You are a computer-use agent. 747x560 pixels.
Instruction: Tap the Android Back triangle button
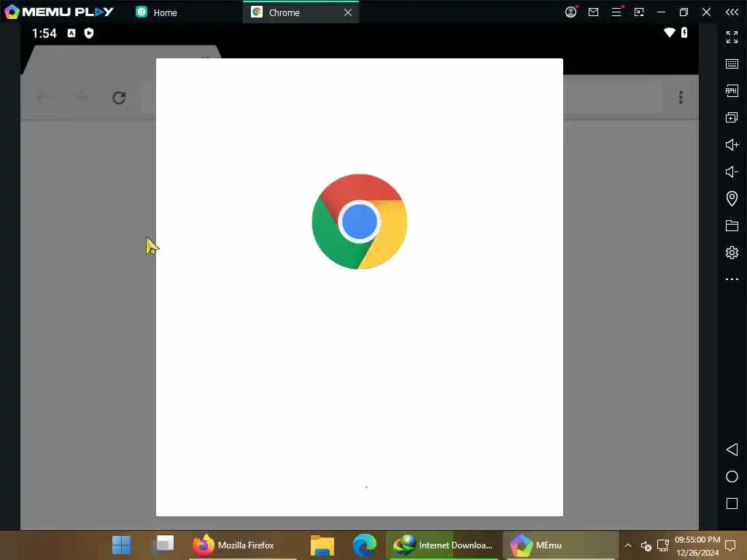[x=732, y=449]
